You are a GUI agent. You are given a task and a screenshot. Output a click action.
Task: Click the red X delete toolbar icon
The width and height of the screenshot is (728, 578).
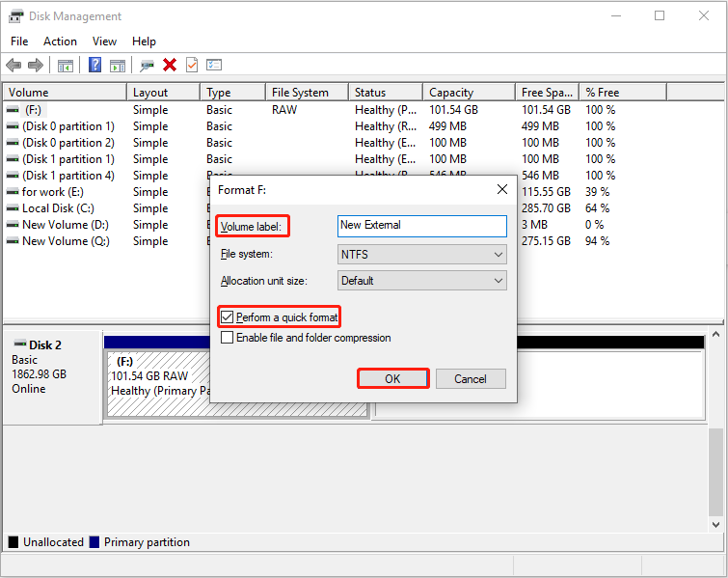[170, 65]
